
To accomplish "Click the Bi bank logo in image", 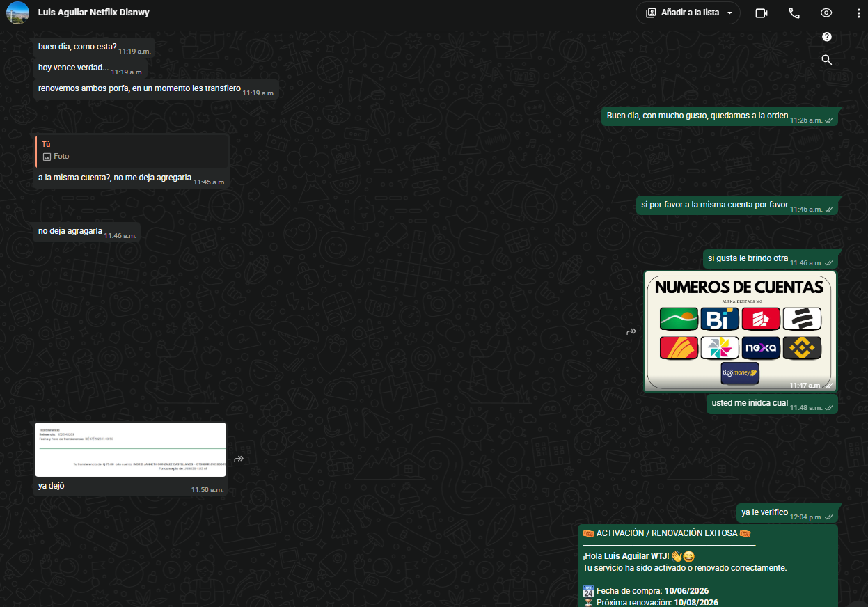I will click(719, 320).
